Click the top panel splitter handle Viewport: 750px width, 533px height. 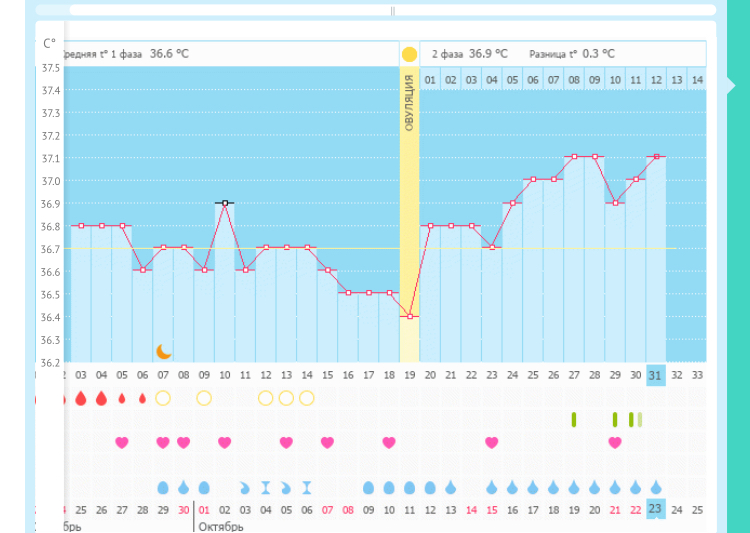392,10
